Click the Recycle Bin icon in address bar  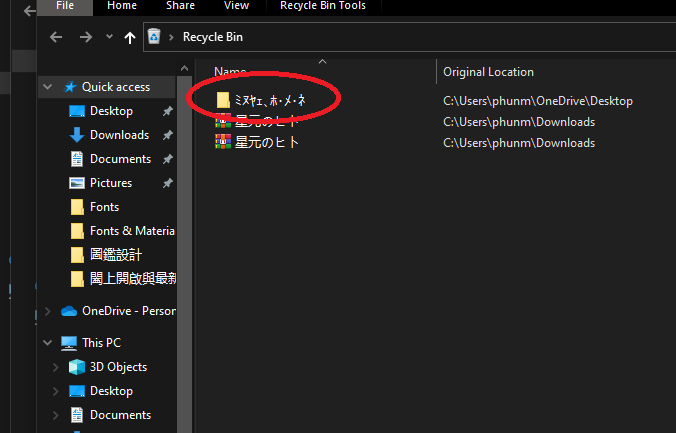(154, 36)
